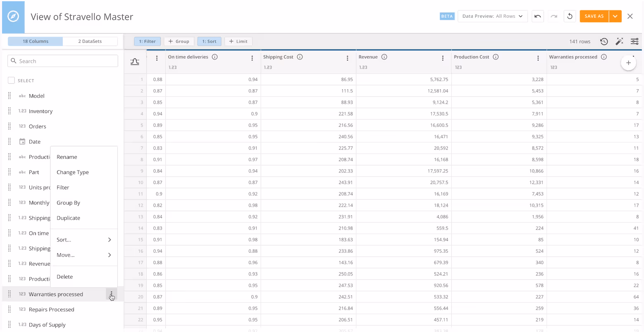The height and width of the screenshot is (332, 644).
Task: Open Production Cost column three-dot menu
Action: click(538, 58)
